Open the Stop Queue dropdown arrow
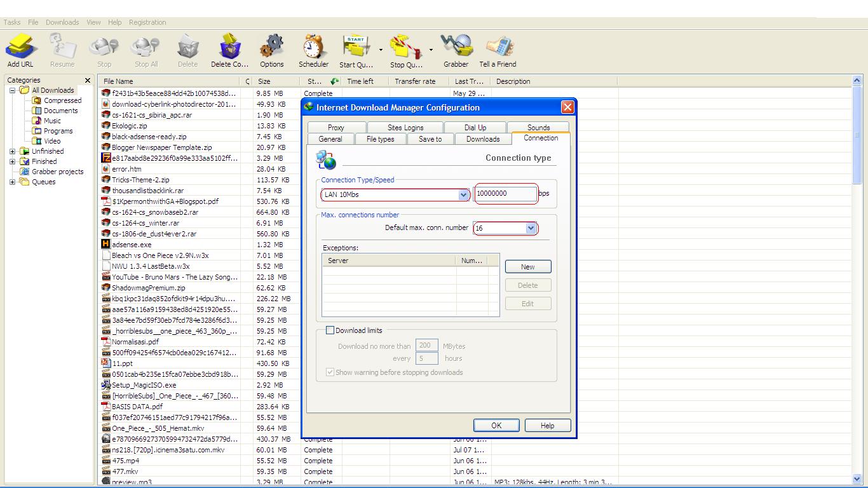This screenshot has height=488, width=868. [x=430, y=50]
